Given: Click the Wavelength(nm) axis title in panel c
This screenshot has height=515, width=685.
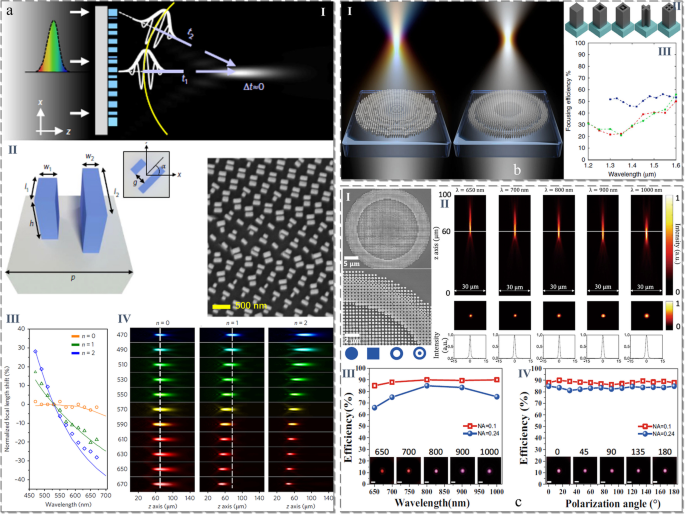Looking at the screenshot, I should tap(432, 503).
